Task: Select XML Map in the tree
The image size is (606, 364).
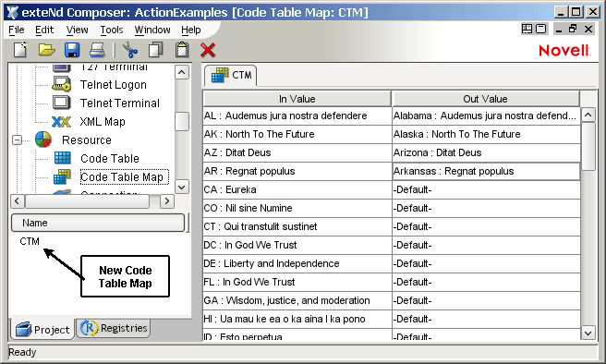Action: click(x=103, y=122)
